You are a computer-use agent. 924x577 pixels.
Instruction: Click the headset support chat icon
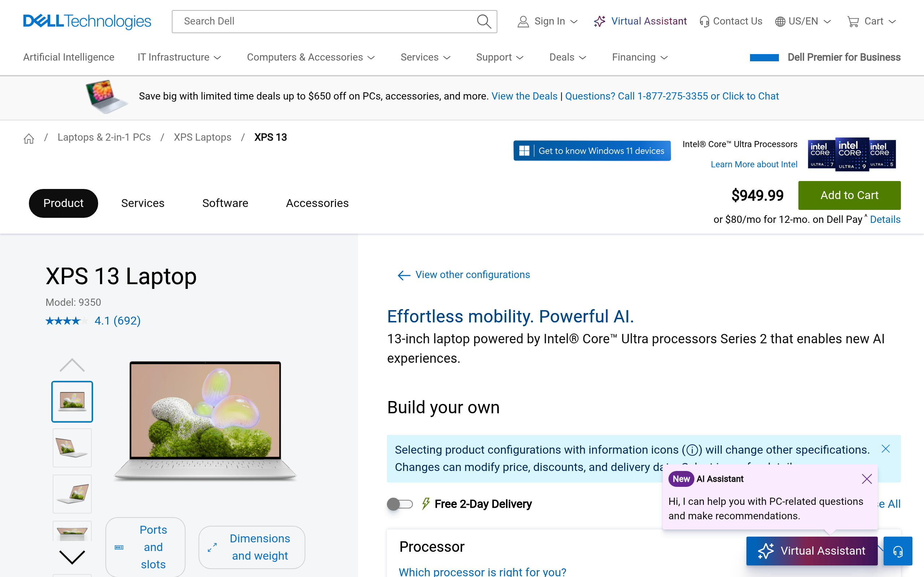click(897, 551)
